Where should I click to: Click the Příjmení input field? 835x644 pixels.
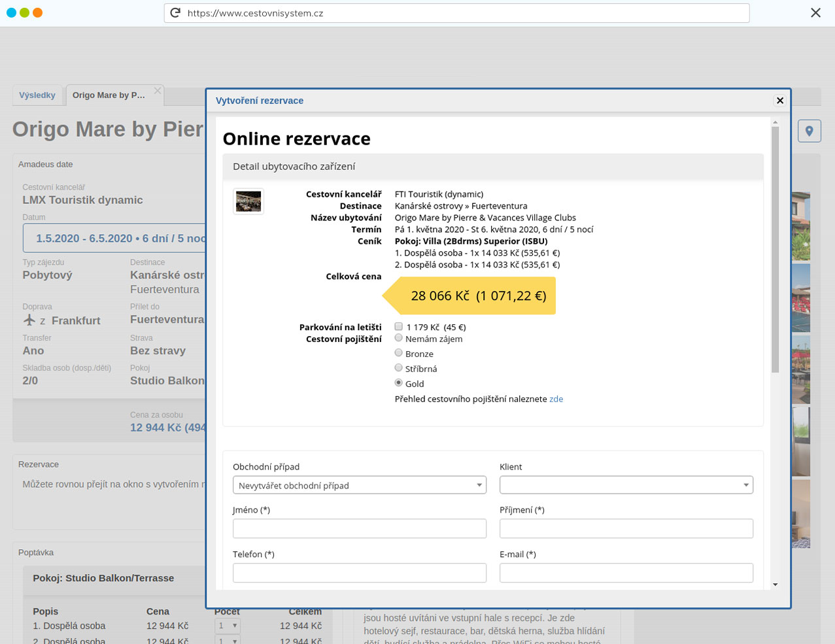pyautogui.click(x=626, y=528)
